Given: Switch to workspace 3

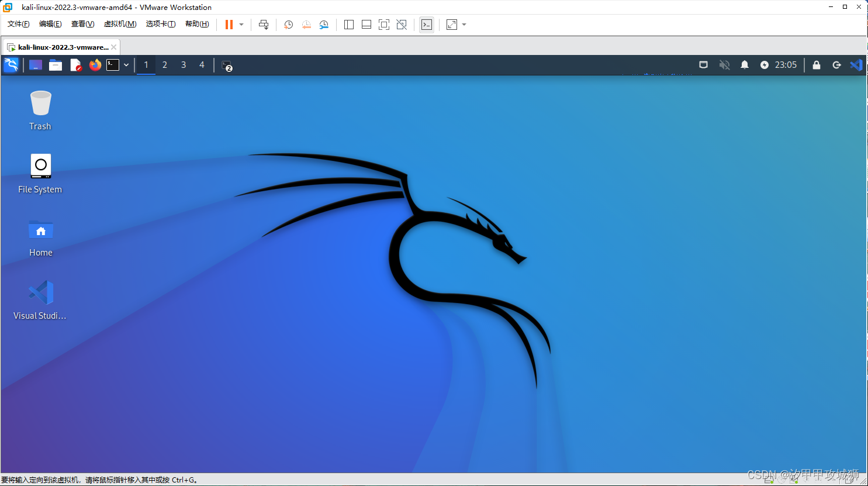Looking at the screenshot, I should click(x=184, y=65).
